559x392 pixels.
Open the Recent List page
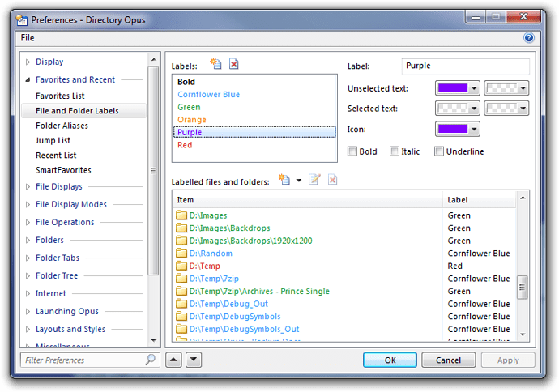(56, 156)
